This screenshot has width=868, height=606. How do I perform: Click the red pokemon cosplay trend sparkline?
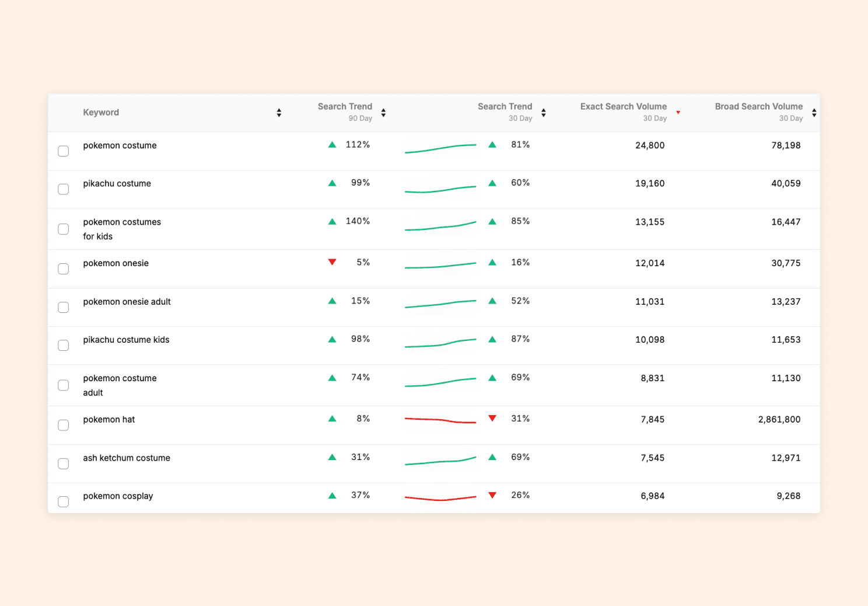coord(440,498)
